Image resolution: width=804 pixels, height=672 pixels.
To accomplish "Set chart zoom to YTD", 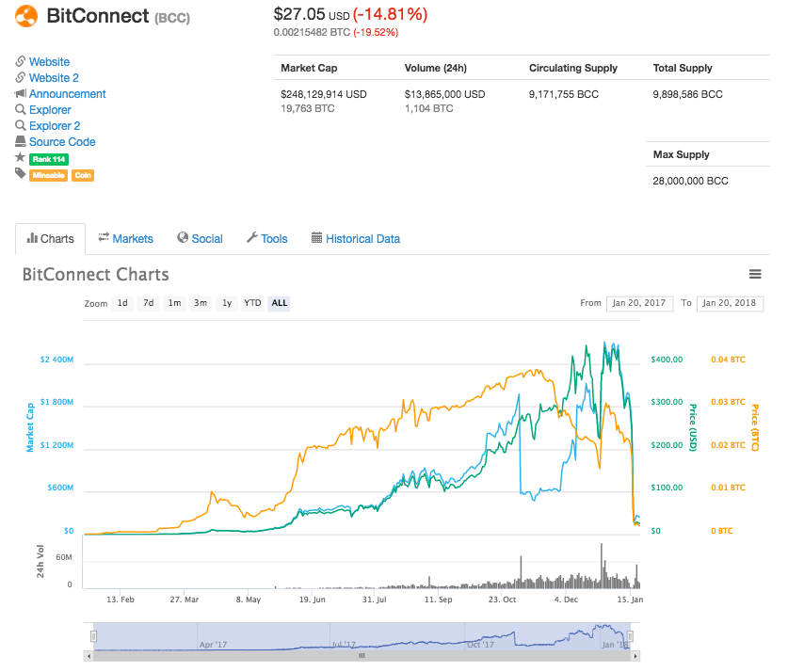I will [x=252, y=303].
